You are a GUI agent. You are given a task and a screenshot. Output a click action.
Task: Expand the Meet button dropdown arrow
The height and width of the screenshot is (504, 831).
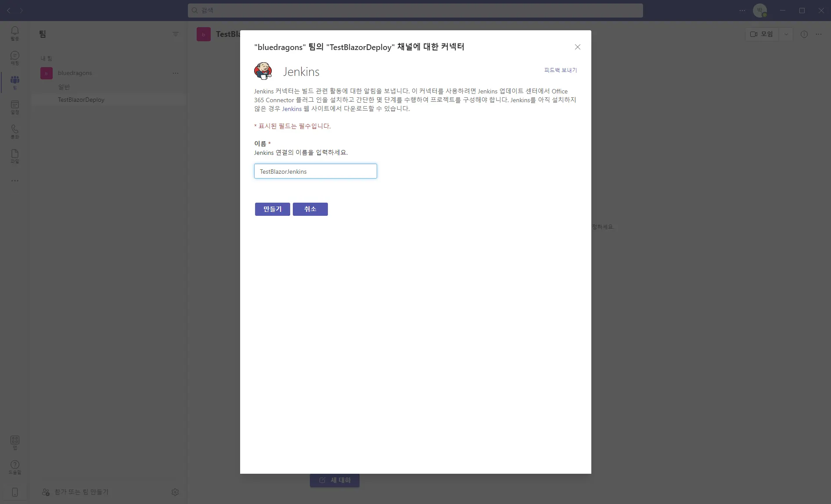(x=786, y=34)
